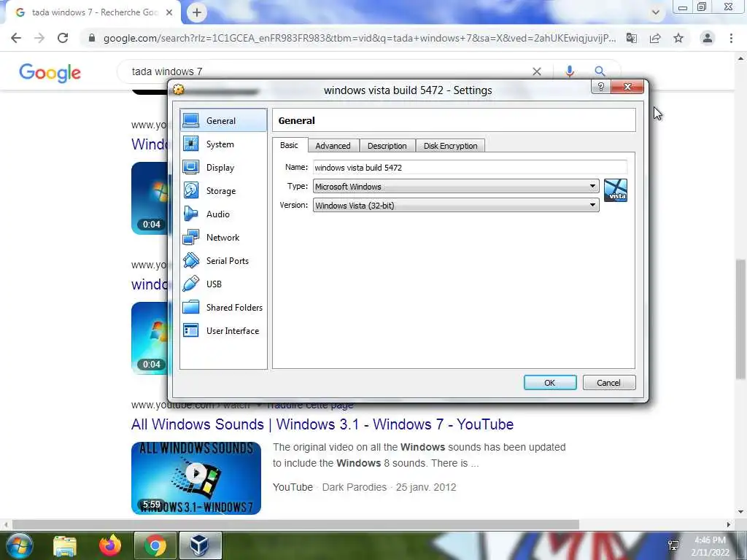Viewport: 747px width, 560px height.
Task: Launch Firefox from taskbar
Action: [x=110, y=545]
